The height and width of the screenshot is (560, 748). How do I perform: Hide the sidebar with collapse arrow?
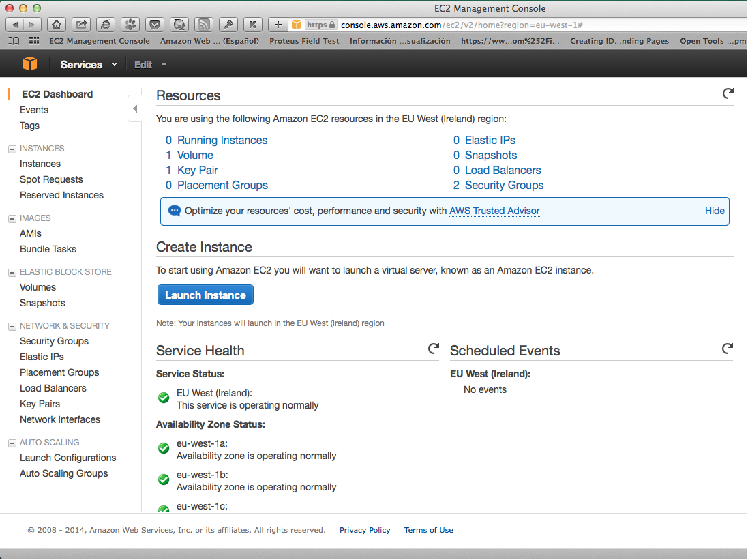click(134, 108)
